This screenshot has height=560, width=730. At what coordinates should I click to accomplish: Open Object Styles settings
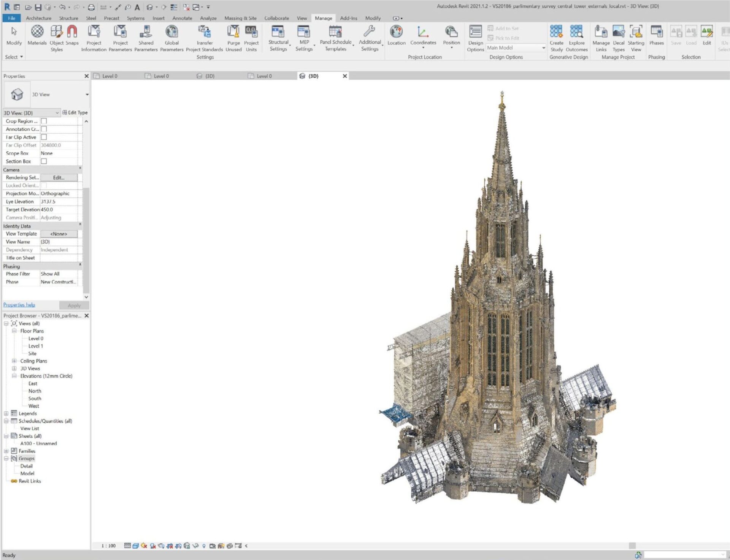tap(57, 38)
